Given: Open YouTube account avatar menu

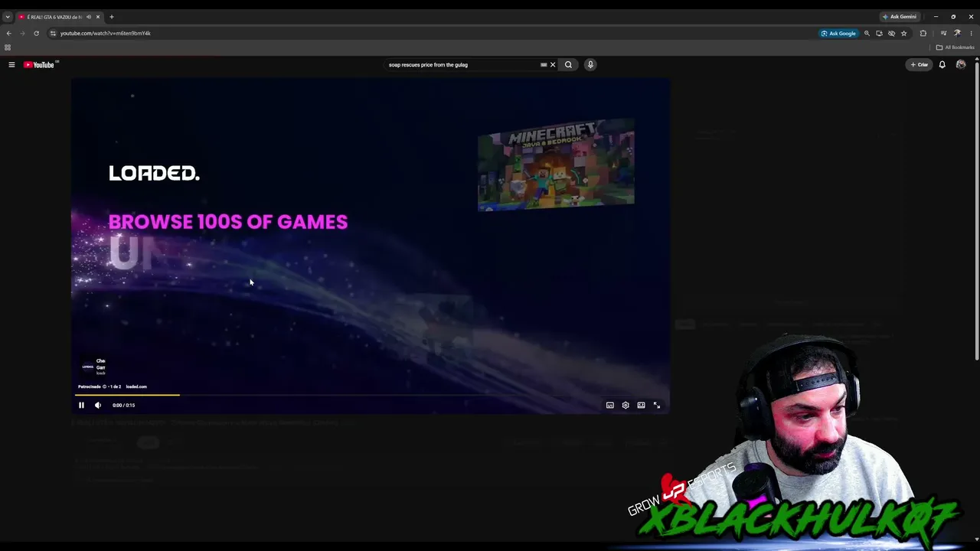Looking at the screenshot, I should [961, 64].
